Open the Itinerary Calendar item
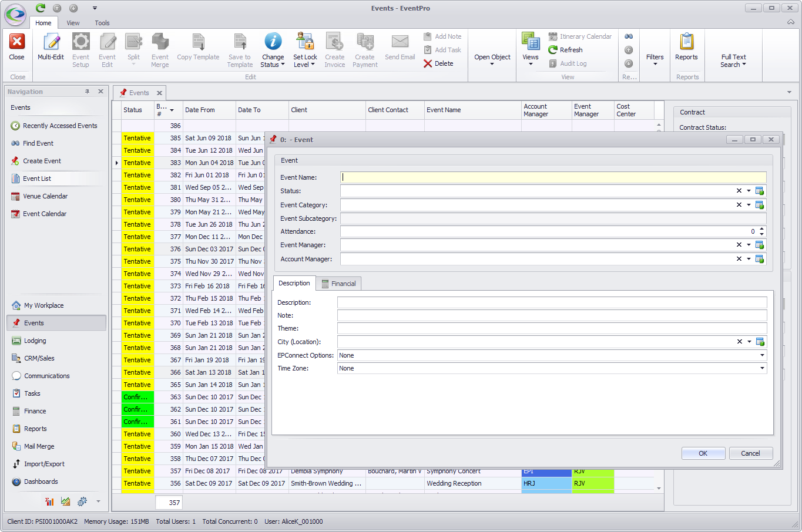This screenshot has height=532, width=802. 580,36
